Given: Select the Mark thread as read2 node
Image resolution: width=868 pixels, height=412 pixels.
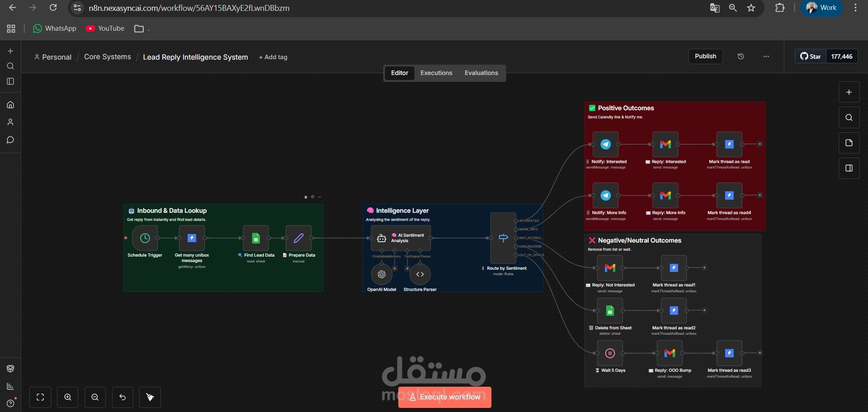Looking at the screenshot, I should 674,310.
